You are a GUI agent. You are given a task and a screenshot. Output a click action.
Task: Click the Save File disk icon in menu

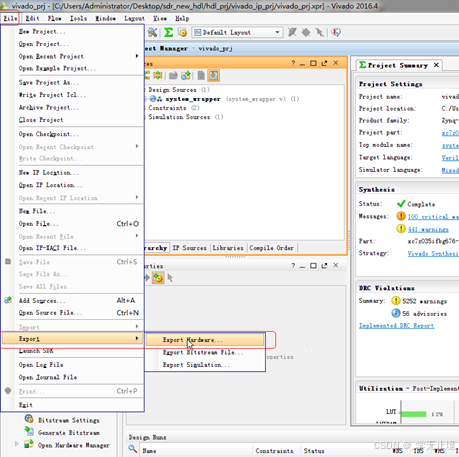[8, 261]
